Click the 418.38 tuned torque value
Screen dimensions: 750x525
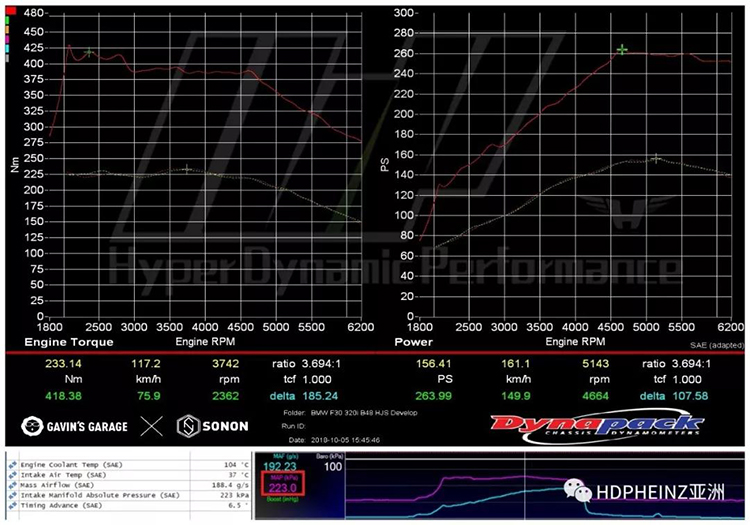click(63, 396)
